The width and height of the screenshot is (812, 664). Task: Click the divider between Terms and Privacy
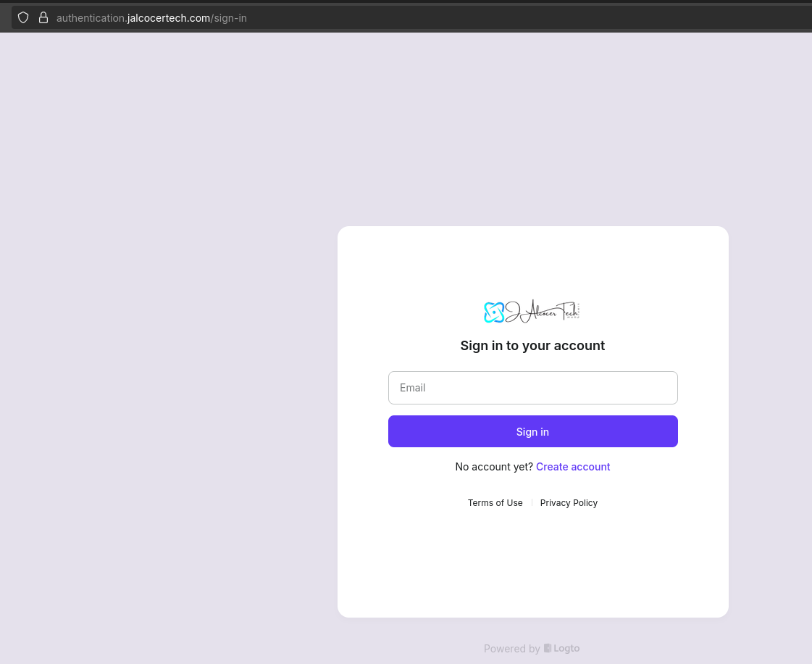pos(532,503)
